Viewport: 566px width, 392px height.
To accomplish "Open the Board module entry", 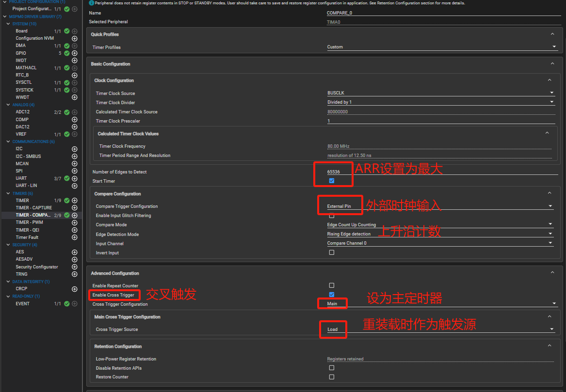I will 21,31.
